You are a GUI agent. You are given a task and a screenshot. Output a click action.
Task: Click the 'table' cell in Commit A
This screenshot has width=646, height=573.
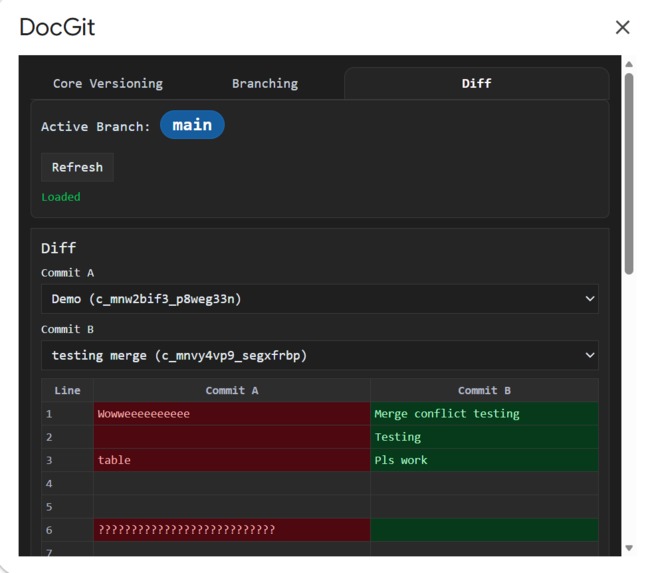(x=232, y=460)
